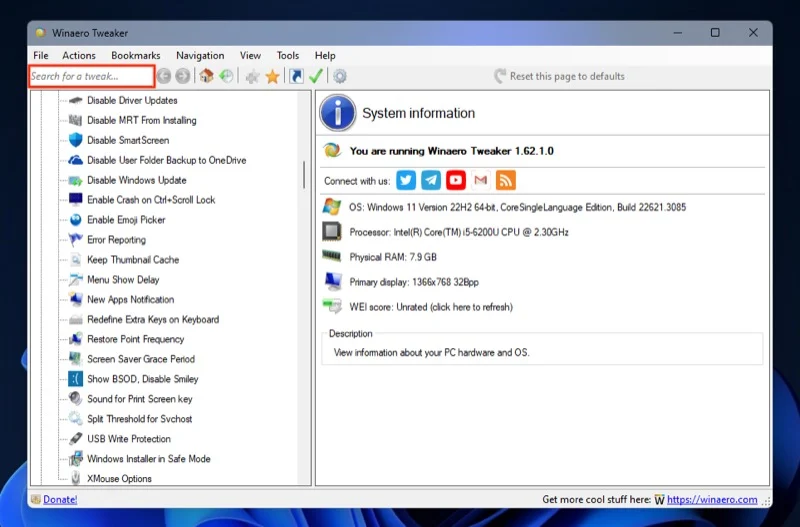Open the Tools menu
Screen dimensions: 800x527
tap(288, 56)
